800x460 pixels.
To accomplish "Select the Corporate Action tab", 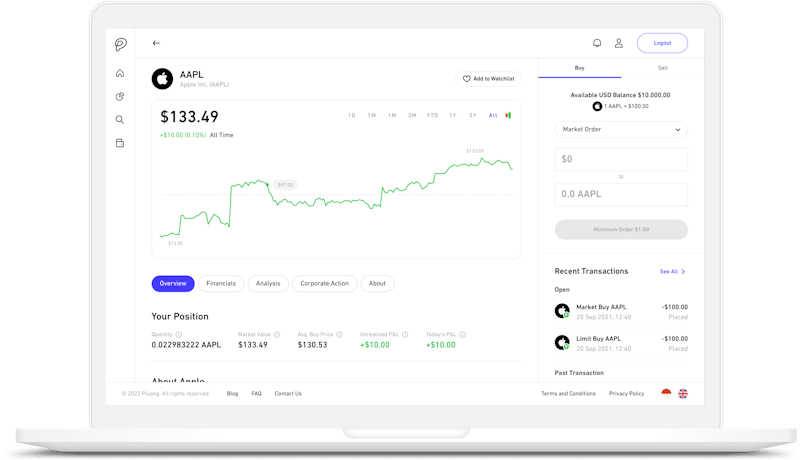I will pyautogui.click(x=324, y=284).
